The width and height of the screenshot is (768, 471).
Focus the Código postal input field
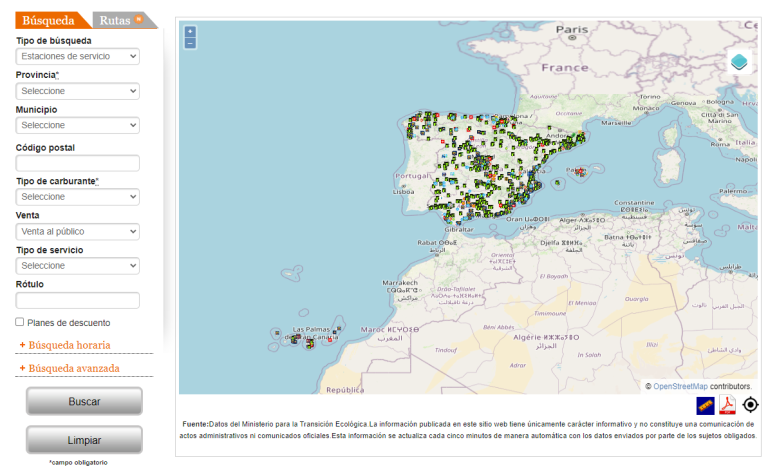click(x=77, y=163)
